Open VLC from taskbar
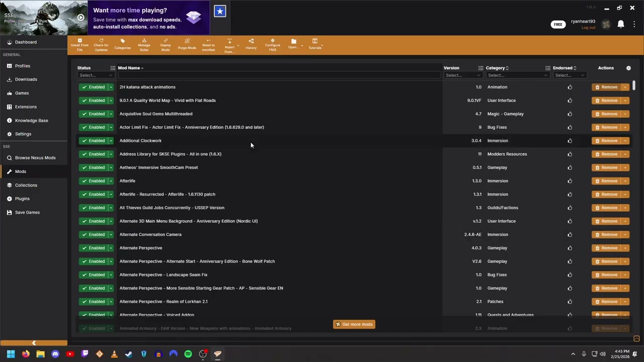Screen dimensions: 644x362 click(114, 354)
